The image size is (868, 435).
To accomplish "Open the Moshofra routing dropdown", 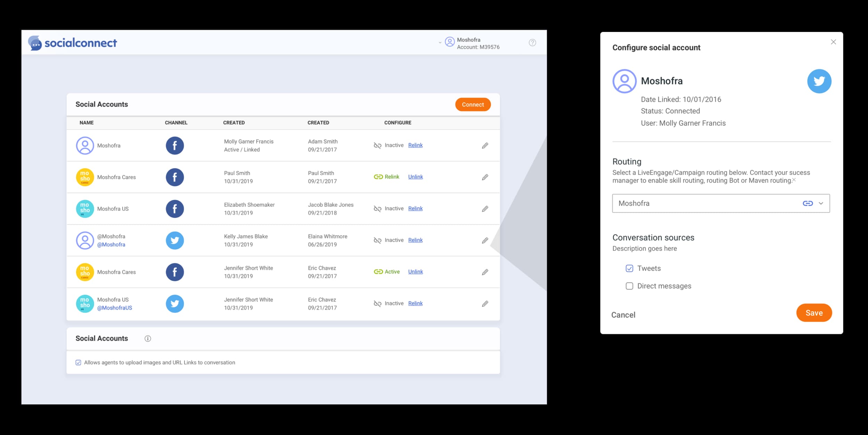I will (721, 204).
